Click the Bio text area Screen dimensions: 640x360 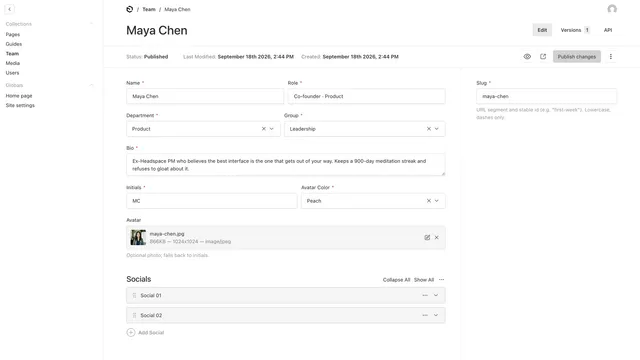(286, 165)
